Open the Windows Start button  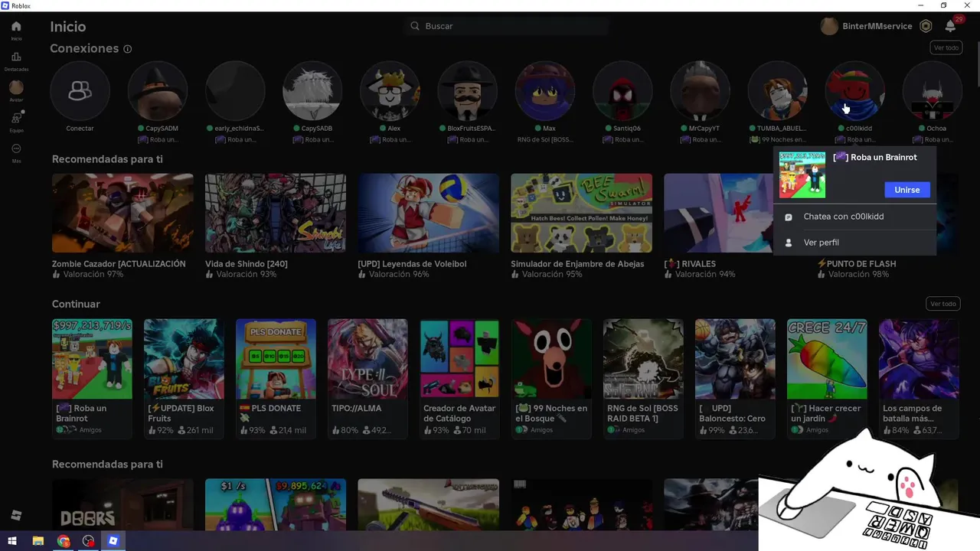point(12,541)
